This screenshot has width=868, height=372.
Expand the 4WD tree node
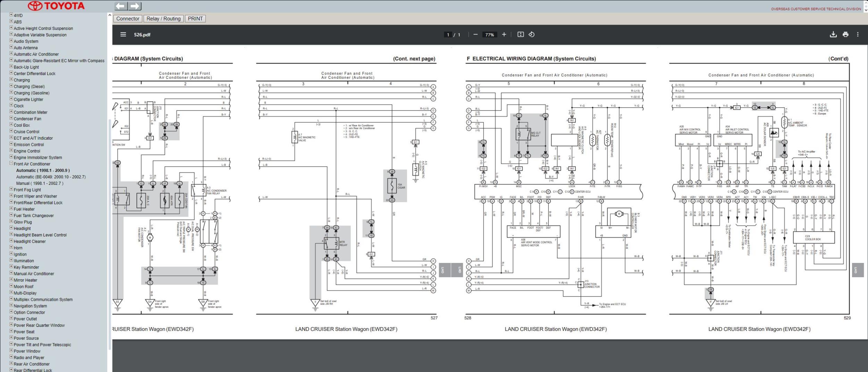(11, 15)
